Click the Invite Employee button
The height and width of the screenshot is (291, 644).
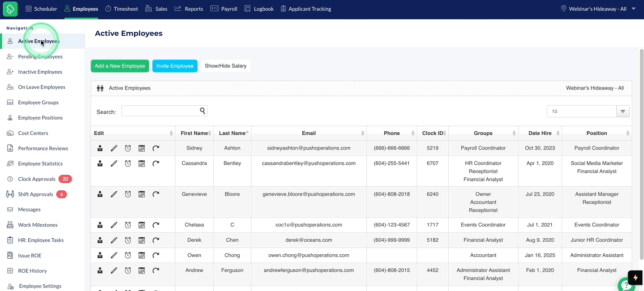click(175, 66)
